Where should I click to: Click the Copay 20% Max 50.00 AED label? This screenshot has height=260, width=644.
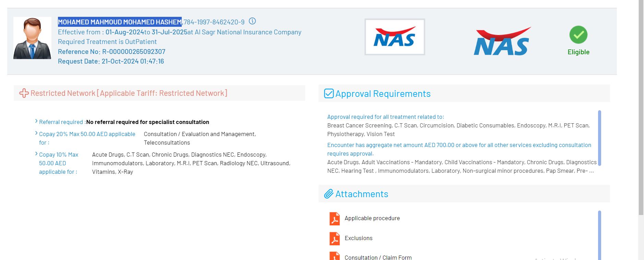click(x=87, y=138)
